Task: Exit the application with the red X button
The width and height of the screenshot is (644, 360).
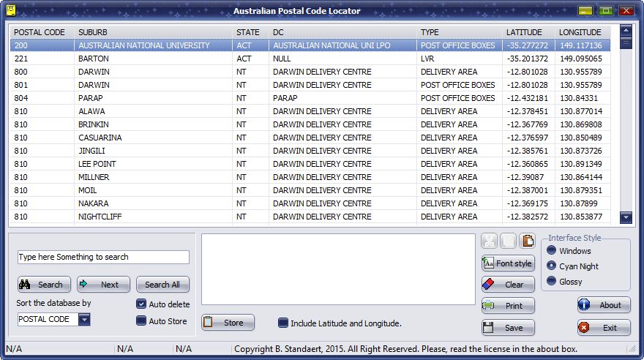Action: 604,328
